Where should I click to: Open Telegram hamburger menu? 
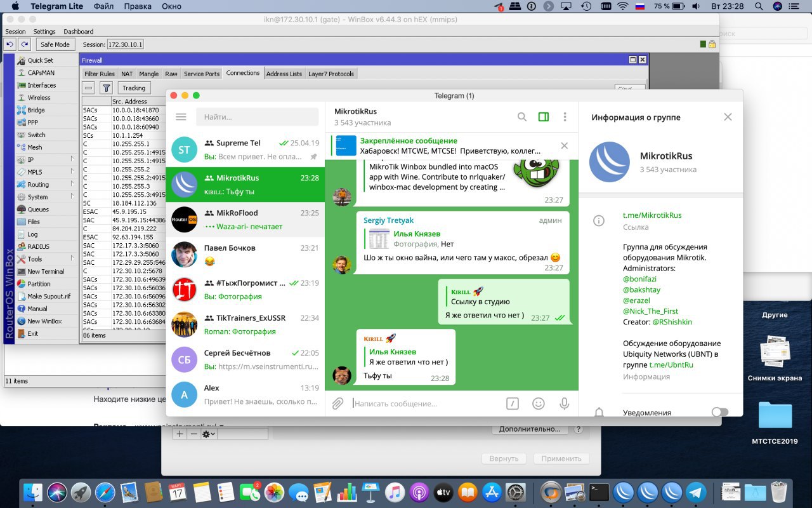pos(181,117)
